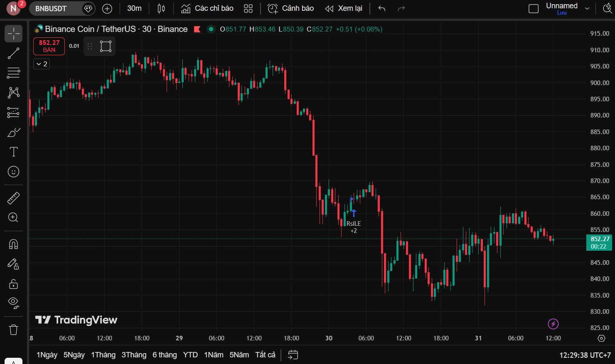Image resolution: width=615 pixels, height=364 pixels.
Task: Create alert via Cảnh báo
Action: (290, 8)
